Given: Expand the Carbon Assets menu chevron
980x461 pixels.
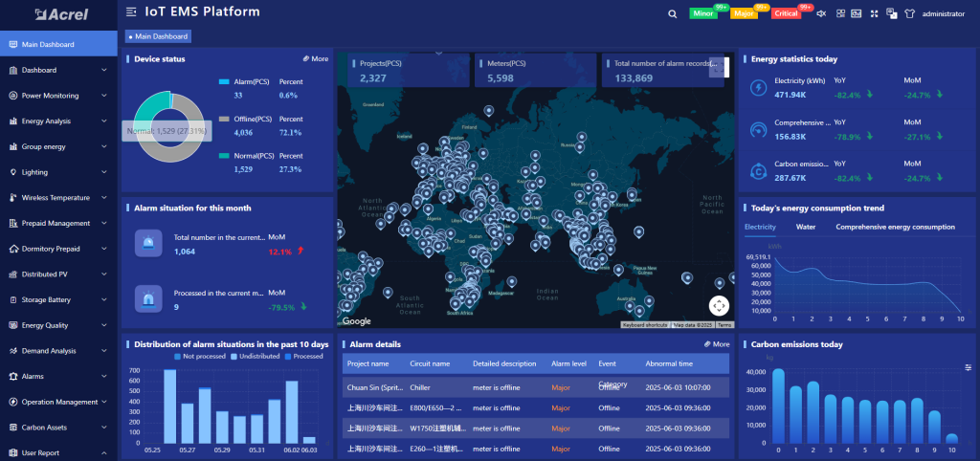Looking at the screenshot, I should point(103,428).
